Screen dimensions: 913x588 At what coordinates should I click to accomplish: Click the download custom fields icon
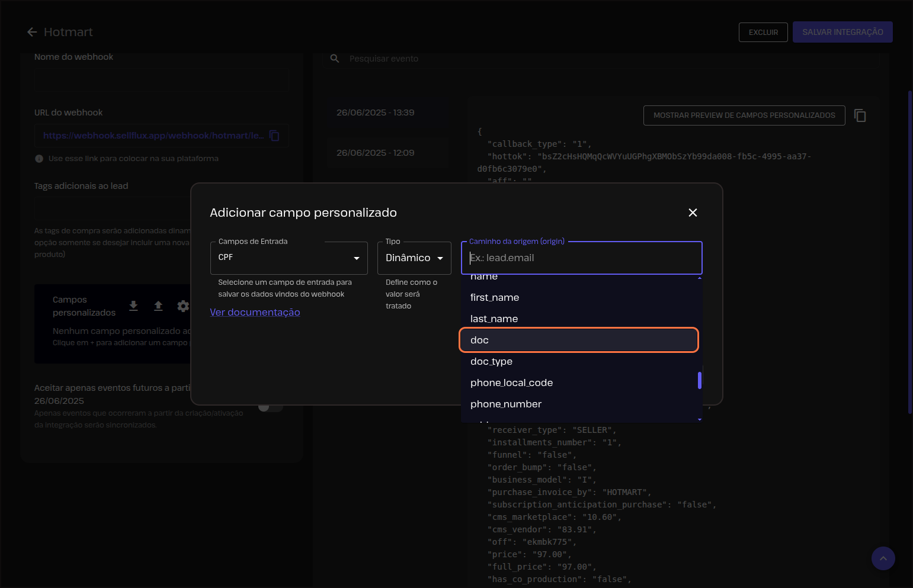pos(134,306)
